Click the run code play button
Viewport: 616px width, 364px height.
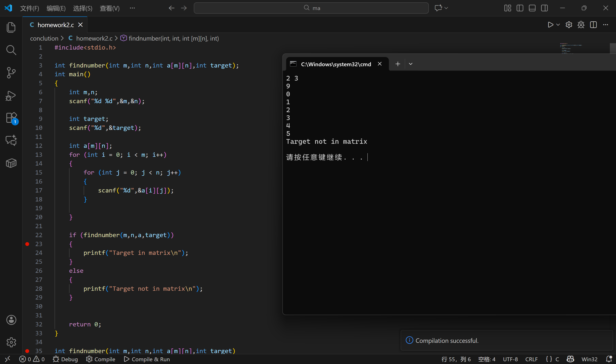(x=550, y=25)
